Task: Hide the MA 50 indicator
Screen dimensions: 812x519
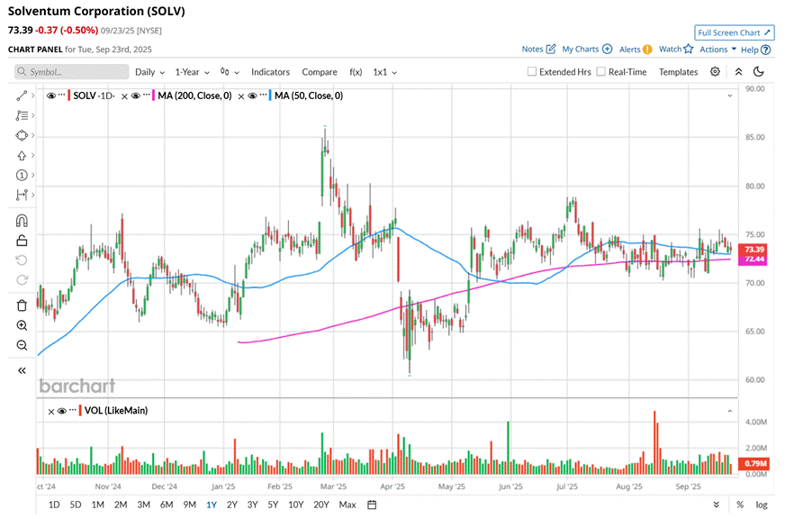Action: click(252, 96)
